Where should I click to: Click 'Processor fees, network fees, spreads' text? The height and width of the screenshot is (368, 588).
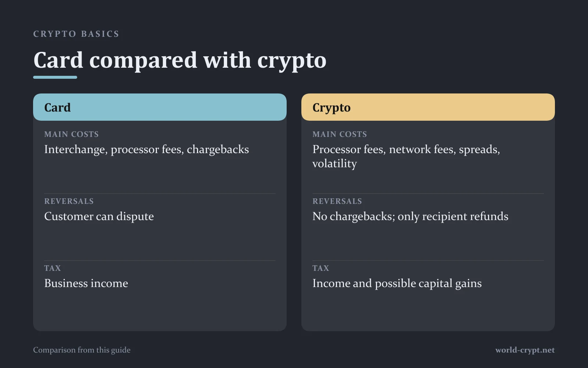tap(406, 149)
